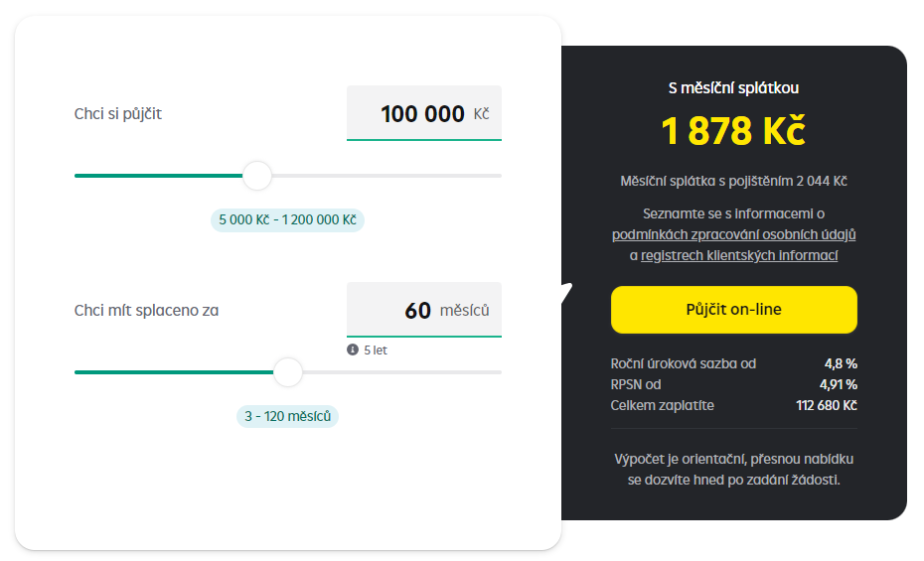Click the 5 000 Kč - 1 200 000 Kč range badge

[x=287, y=219]
